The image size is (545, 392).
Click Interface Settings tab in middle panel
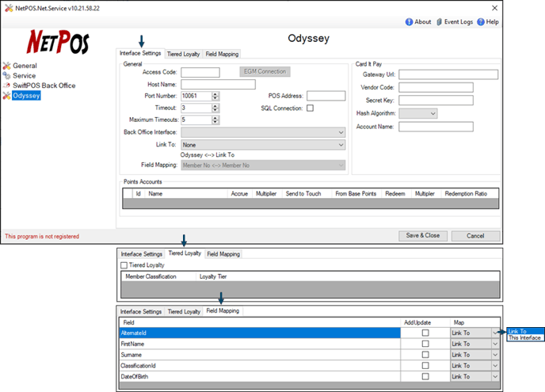[x=142, y=254]
